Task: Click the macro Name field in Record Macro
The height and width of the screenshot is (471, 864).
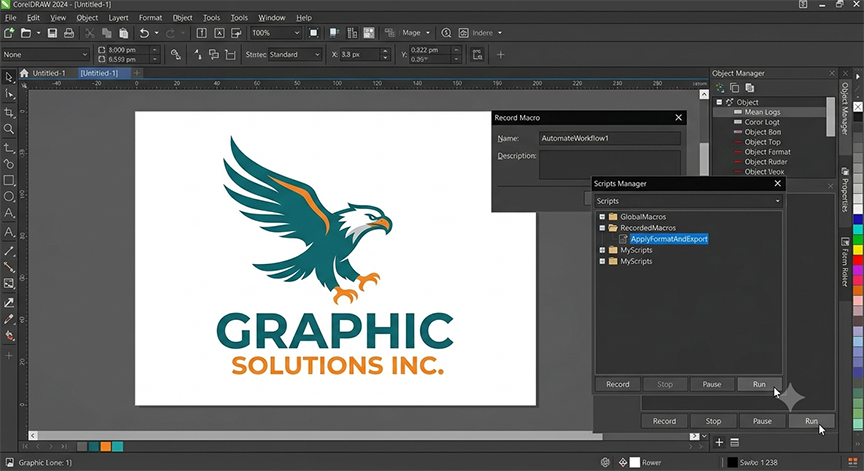Action: point(609,138)
